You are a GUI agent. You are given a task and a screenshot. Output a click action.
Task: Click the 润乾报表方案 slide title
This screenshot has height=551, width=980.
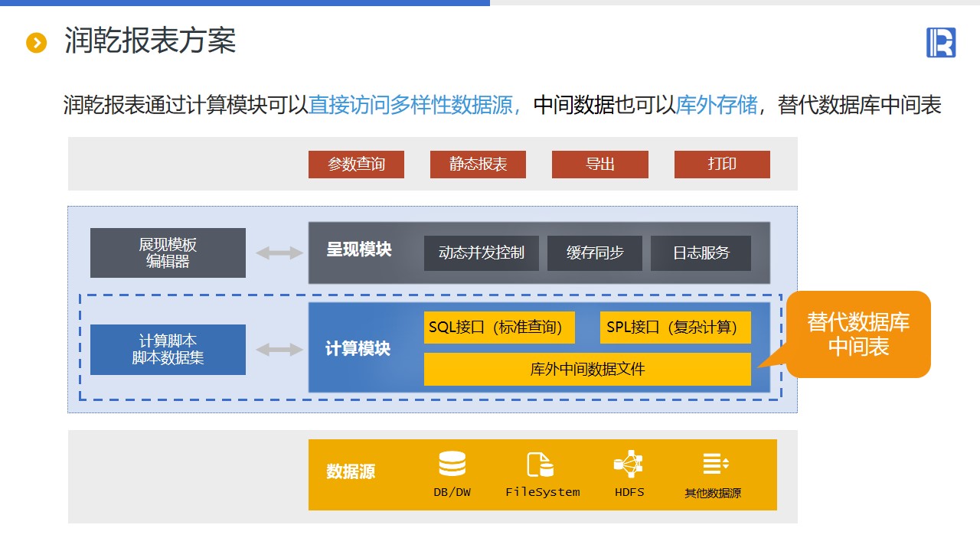point(150,41)
